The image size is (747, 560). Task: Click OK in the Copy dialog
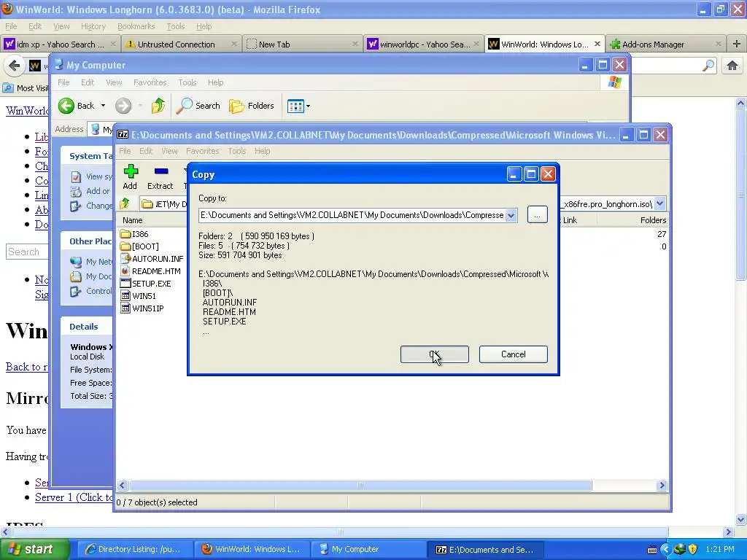435,354
